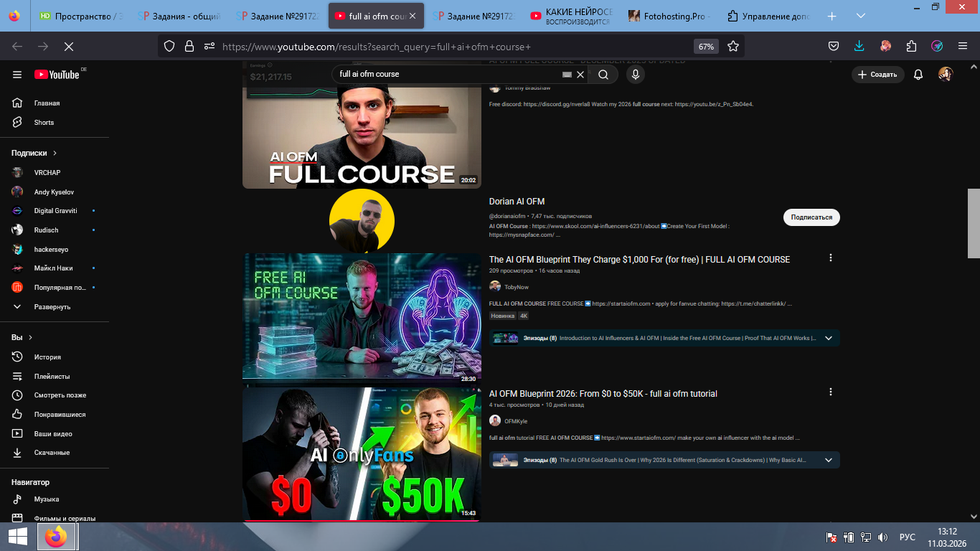List all tabs with the tab bar chevron
The width and height of the screenshot is (980, 551).
(x=860, y=16)
